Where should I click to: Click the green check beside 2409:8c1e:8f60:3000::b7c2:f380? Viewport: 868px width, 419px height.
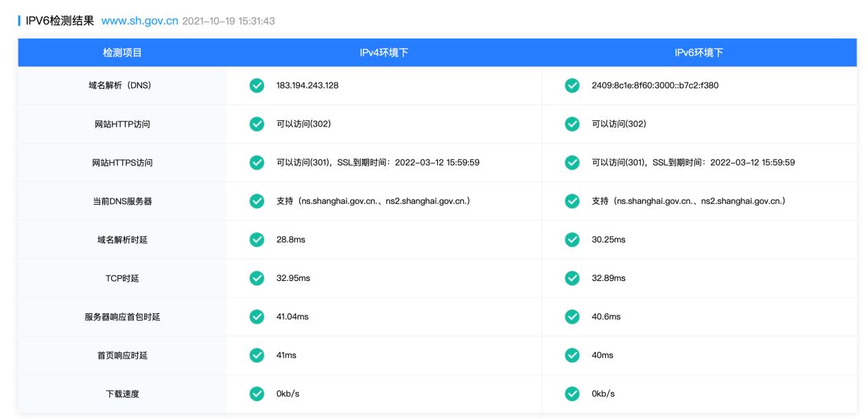click(x=572, y=86)
